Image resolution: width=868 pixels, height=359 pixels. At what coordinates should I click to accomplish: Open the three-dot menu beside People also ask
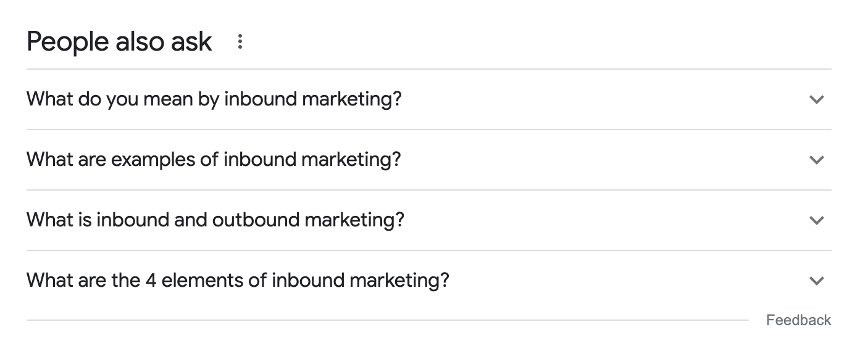(x=240, y=42)
